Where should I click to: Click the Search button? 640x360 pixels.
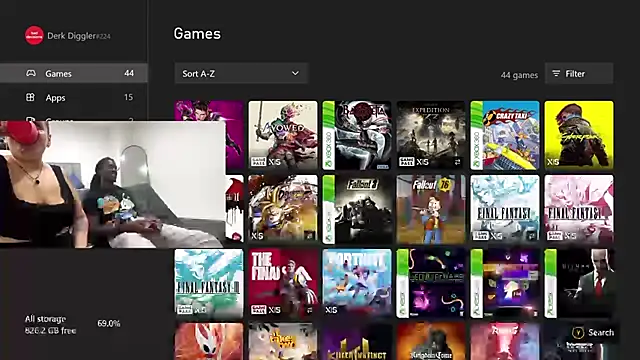point(593,333)
